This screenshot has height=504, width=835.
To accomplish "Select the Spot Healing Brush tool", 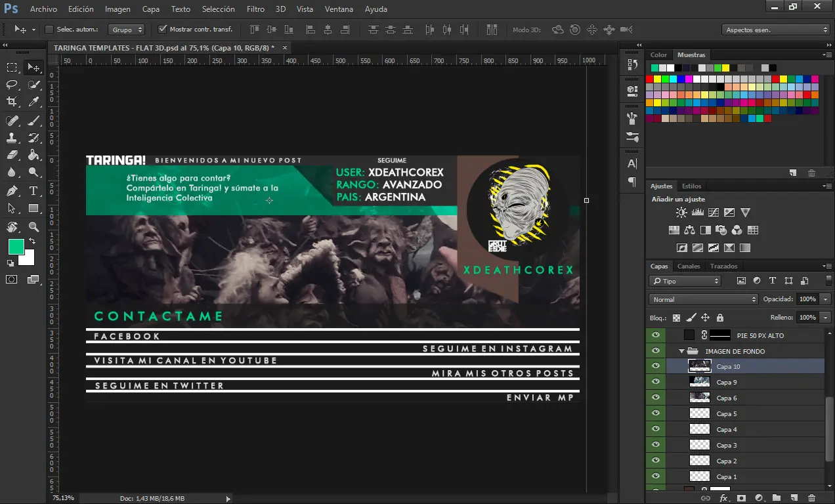I will point(12,120).
